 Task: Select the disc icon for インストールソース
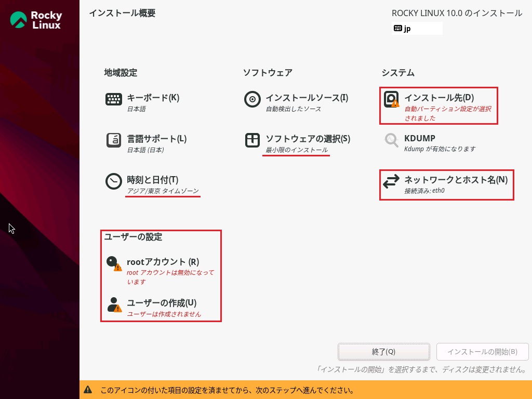(x=252, y=99)
